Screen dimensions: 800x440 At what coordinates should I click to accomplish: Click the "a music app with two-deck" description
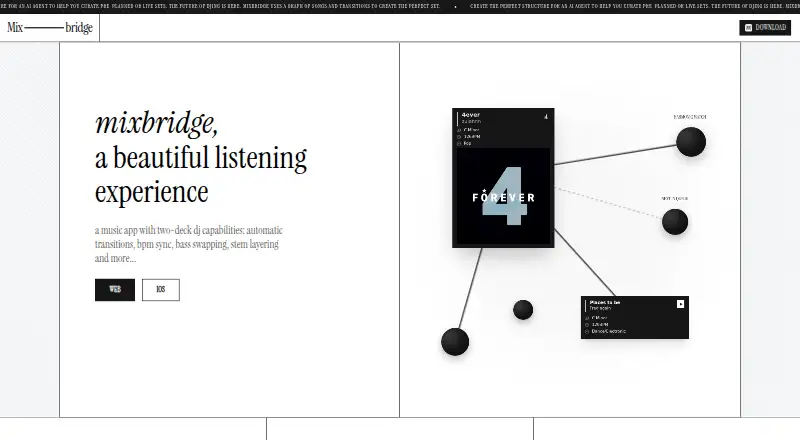click(188, 244)
